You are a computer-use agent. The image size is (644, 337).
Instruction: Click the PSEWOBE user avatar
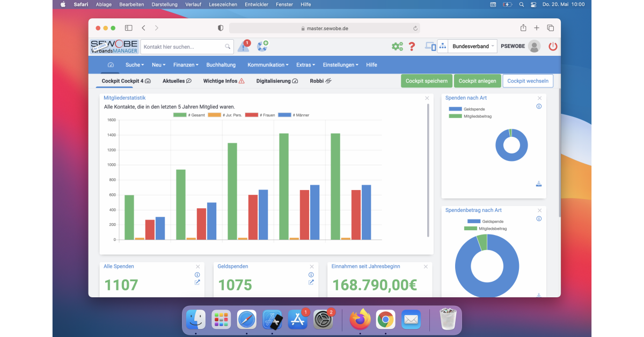[534, 47]
